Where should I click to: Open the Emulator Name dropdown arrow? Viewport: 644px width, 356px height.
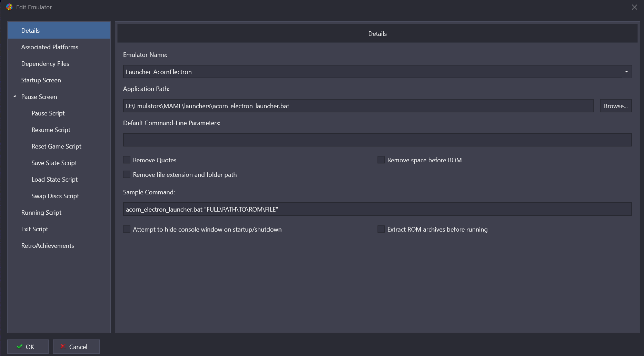tap(626, 72)
